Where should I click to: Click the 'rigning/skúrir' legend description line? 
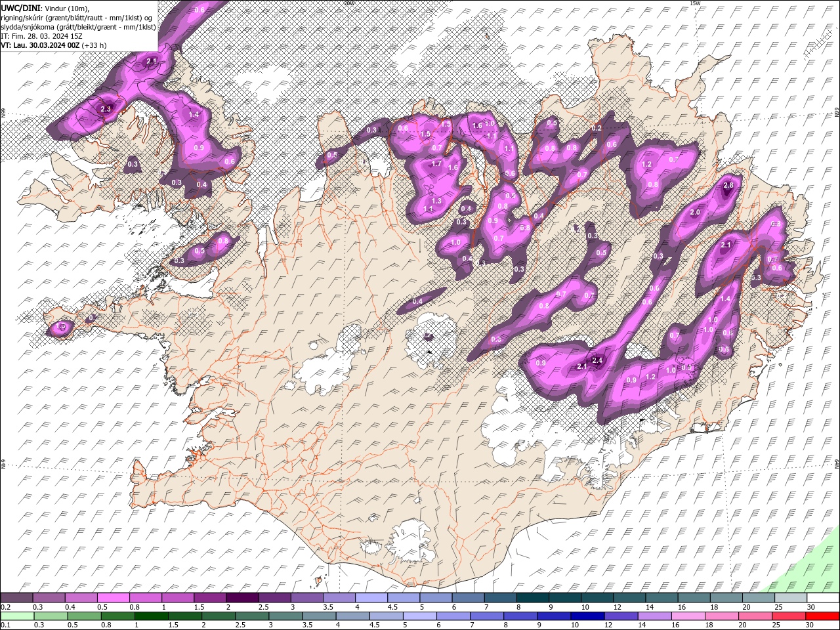[77, 18]
